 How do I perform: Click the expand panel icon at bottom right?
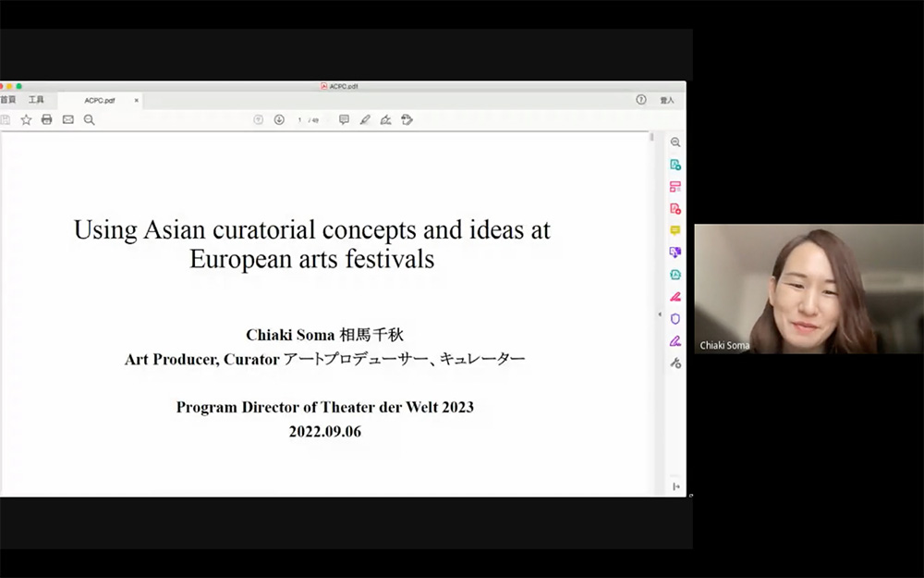click(676, 486)
